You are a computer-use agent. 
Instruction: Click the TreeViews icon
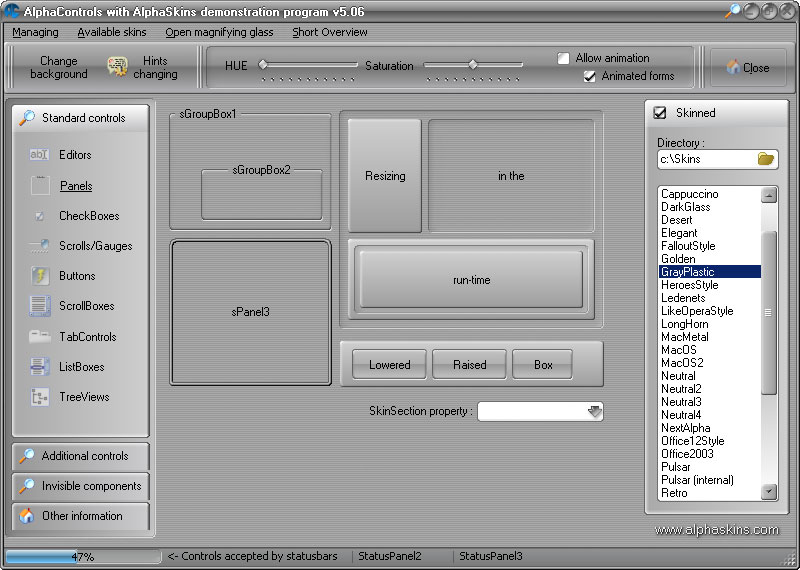click(40, 396)
